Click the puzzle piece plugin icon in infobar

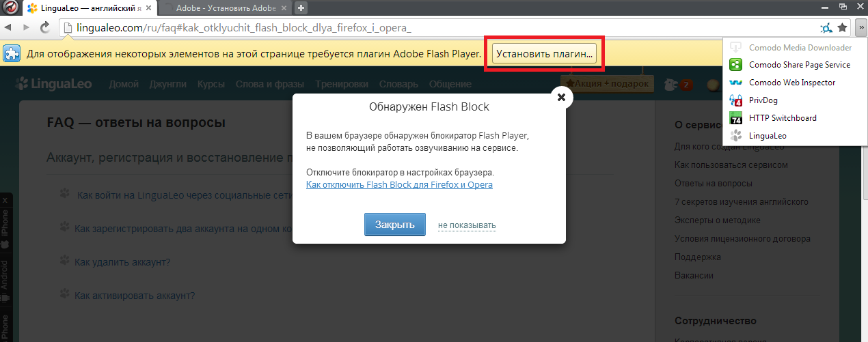click(10, 53)
